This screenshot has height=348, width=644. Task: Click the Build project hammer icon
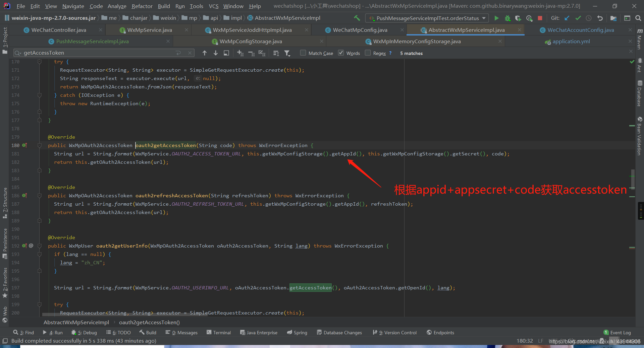pyautogui.click(x=357, y=18)
